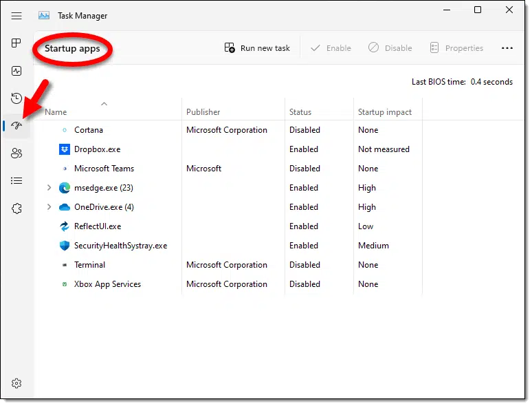Open the Services page in sidebar
This screenshot has width=532, height=406.
[x=16, y=209]
